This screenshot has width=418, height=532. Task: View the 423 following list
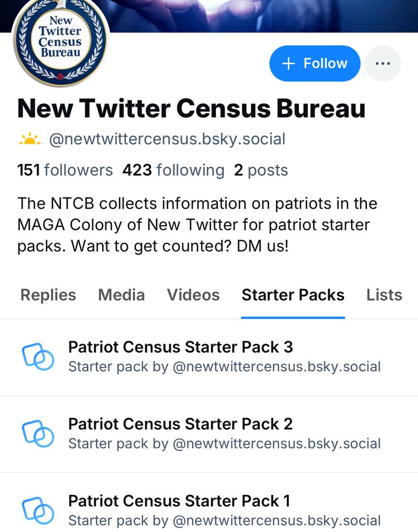tap(173, 170)
